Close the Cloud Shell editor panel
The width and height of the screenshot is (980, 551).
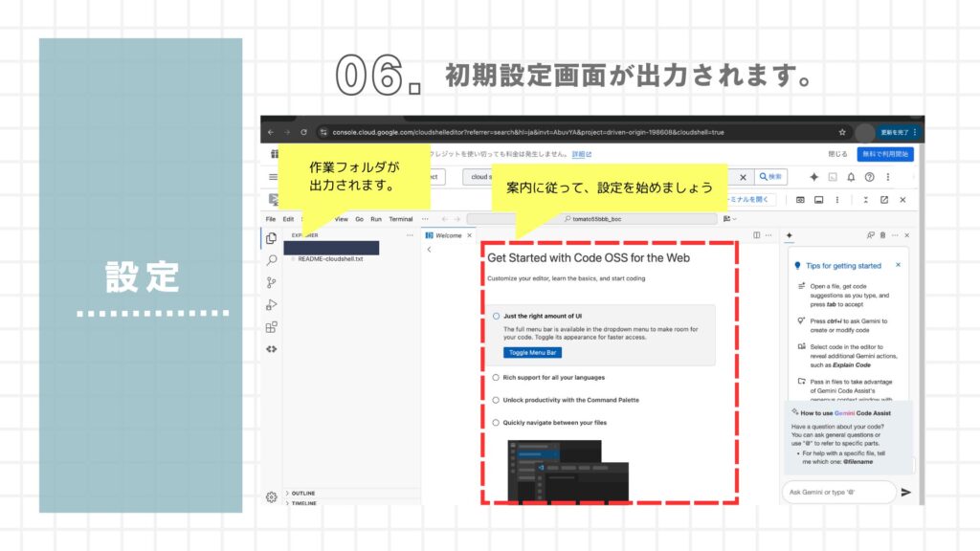click(x=902, y=200)
